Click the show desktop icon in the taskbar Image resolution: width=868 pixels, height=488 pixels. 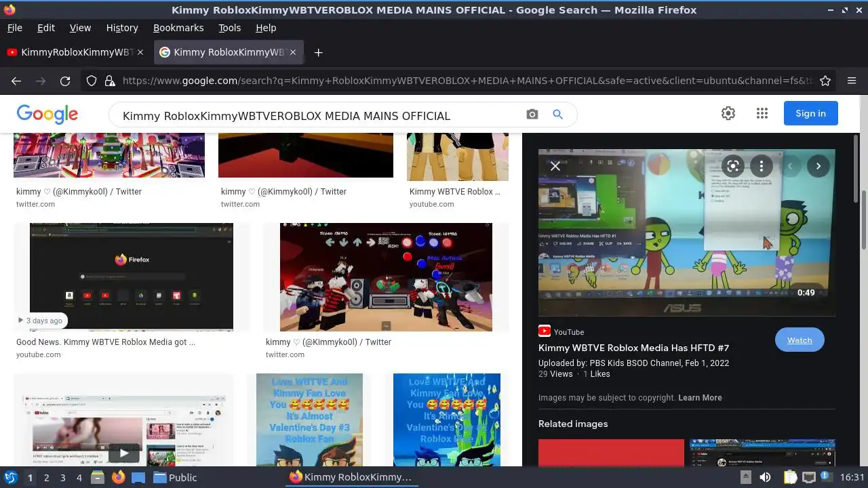pyautogui.click(x=138, y=477)
